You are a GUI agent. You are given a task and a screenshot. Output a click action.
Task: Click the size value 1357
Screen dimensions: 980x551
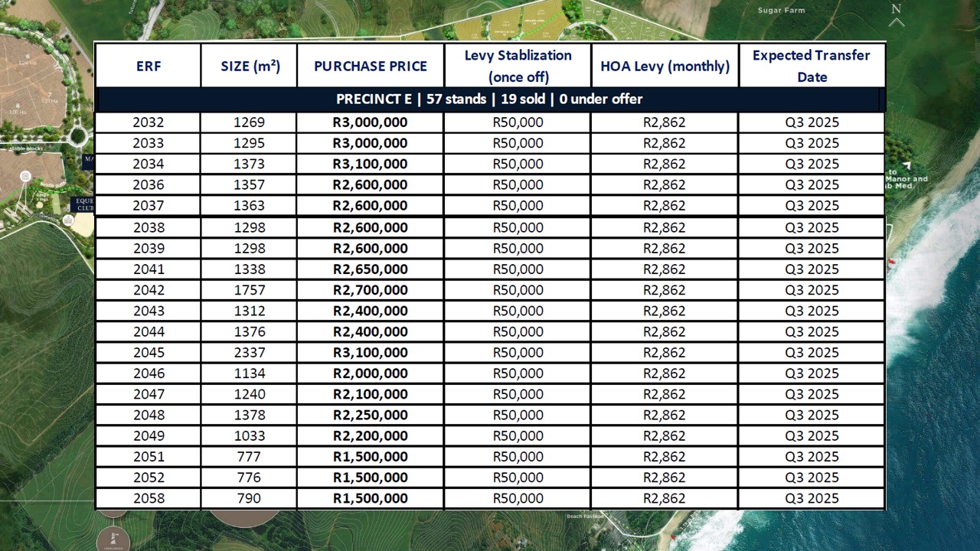(x=250, y=184)
